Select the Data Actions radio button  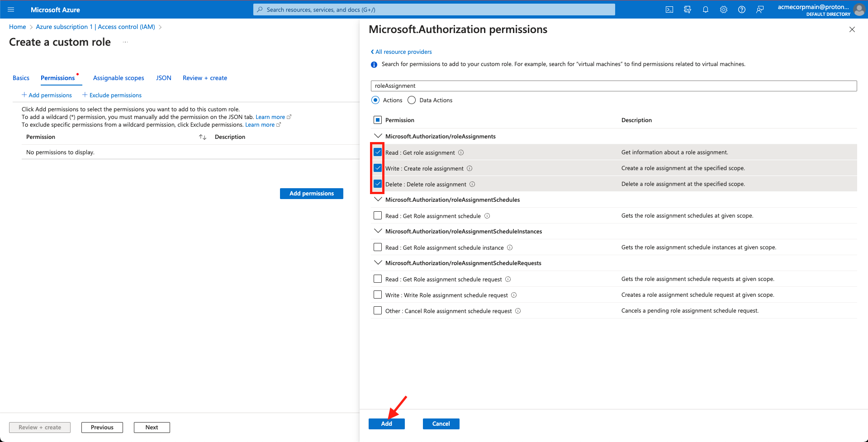click(412, 100)
